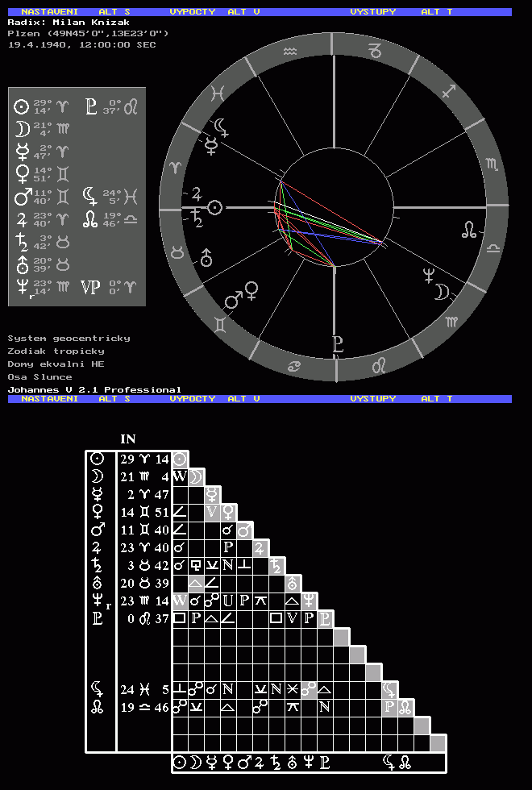Image resolution: width=532 pixels, height=790 pixels.
Task: Select the Capricorn sign on the zodiac ring
Action: pyautogui.click(x=375, y=51)
